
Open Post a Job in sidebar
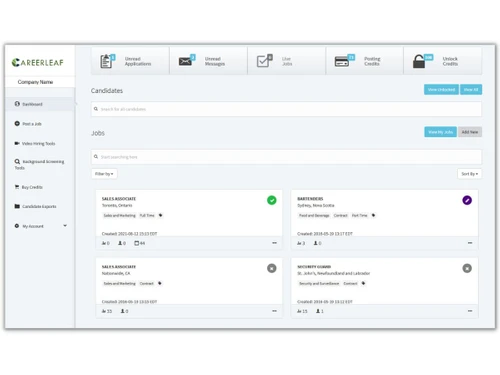32,124
